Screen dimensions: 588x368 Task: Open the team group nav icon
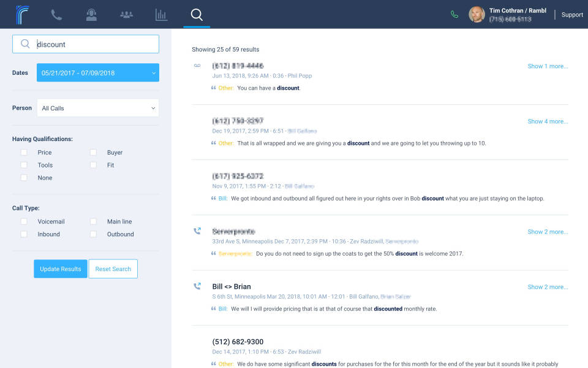pos(126,15)
